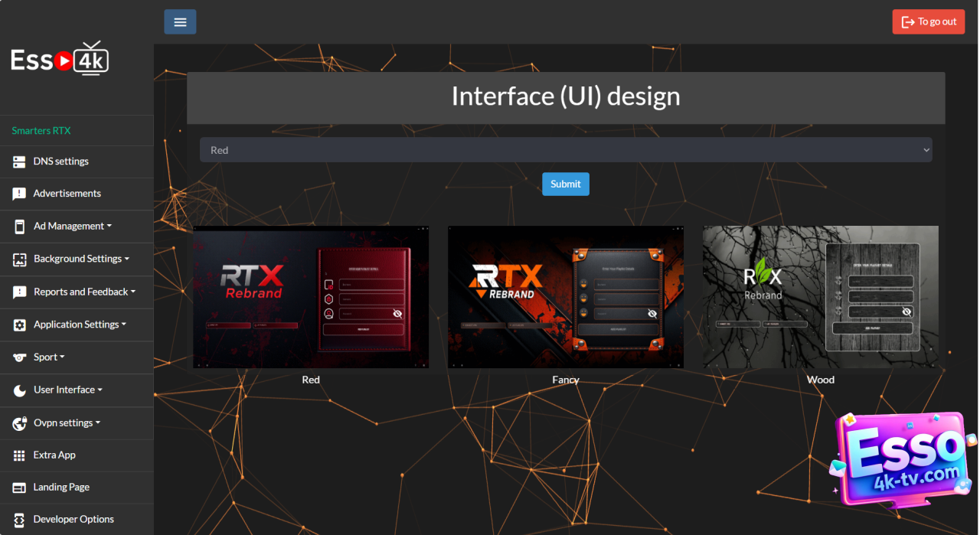
Task: Click the hamburger menu toggle button
Action: pos(180,22)
